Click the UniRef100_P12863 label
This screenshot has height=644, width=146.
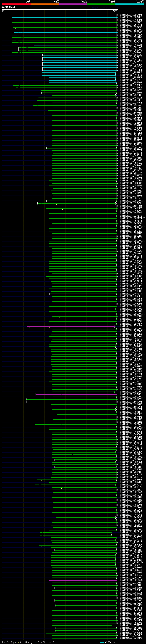131,123
